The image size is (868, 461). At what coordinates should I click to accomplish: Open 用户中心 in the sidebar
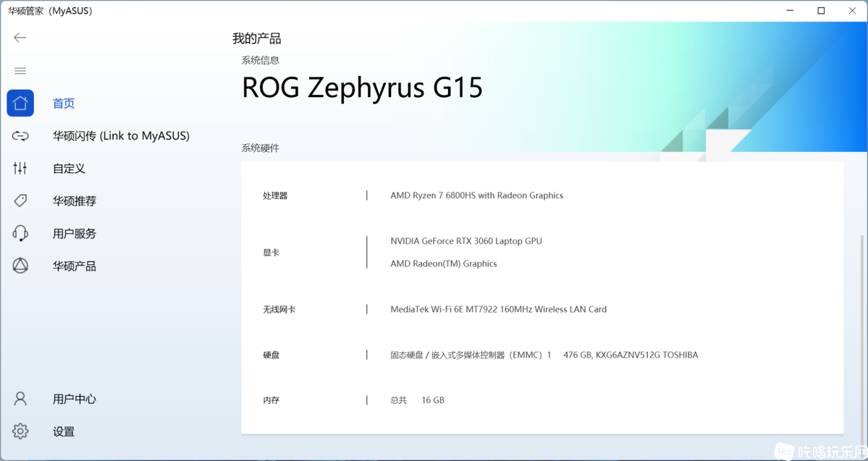click(x=75, y=399)
